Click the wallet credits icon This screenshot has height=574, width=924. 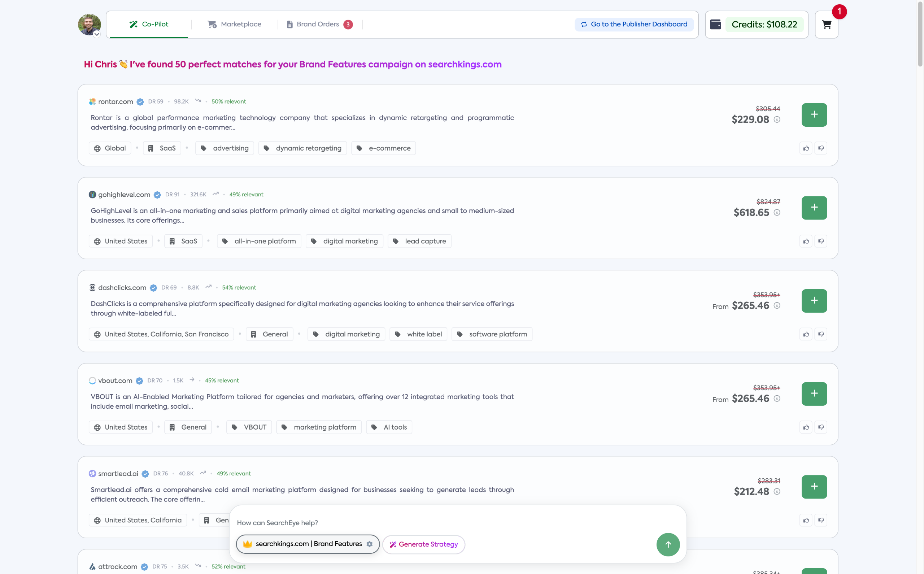[715, 25]
